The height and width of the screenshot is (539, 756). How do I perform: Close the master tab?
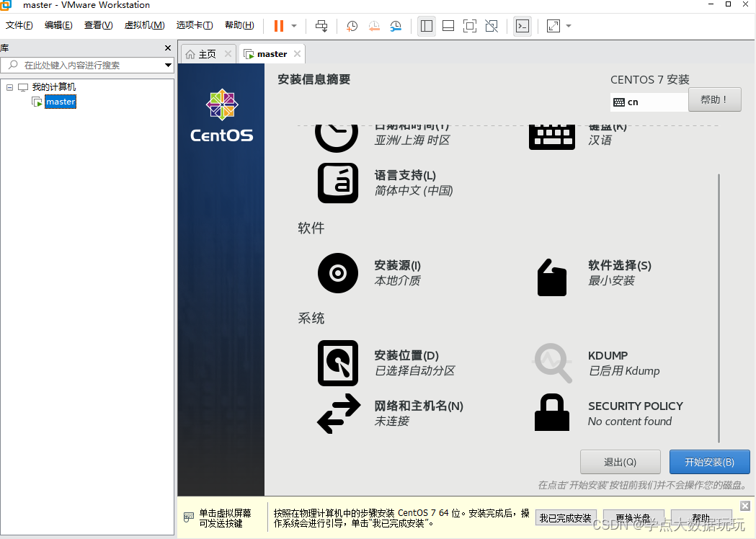click(x=298, y=54)
